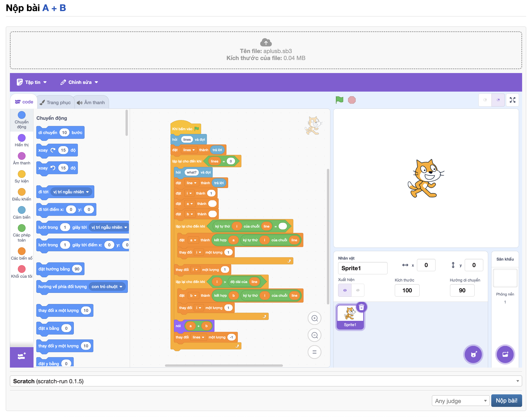Open the Các phép toán category

(21, 233)
